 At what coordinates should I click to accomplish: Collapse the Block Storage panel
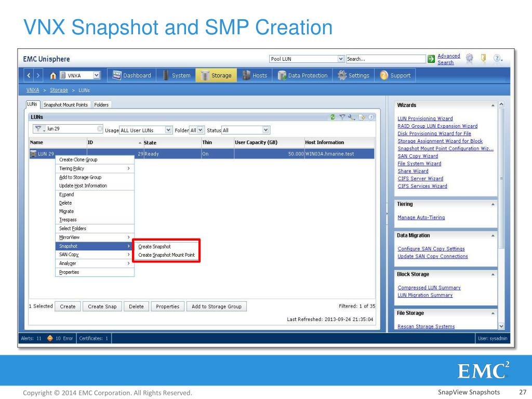[x=493, y=274]
